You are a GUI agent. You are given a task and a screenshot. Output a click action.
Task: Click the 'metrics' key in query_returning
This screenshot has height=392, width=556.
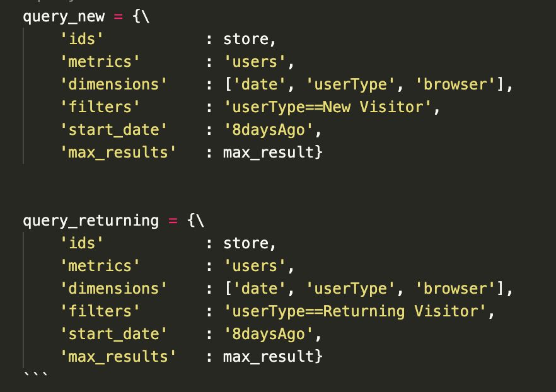coord(100,266)
